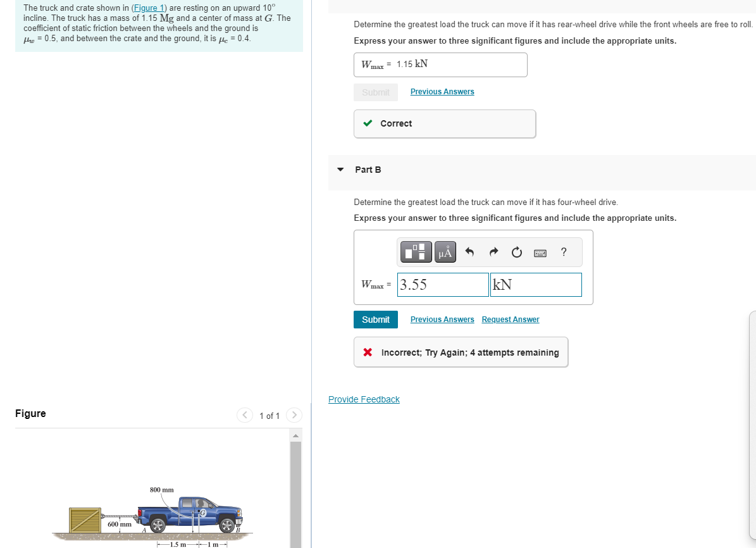Insert units using the μÅ toolbar button
This screenshot has width=756, height=548.
click(x=445, y=251)
